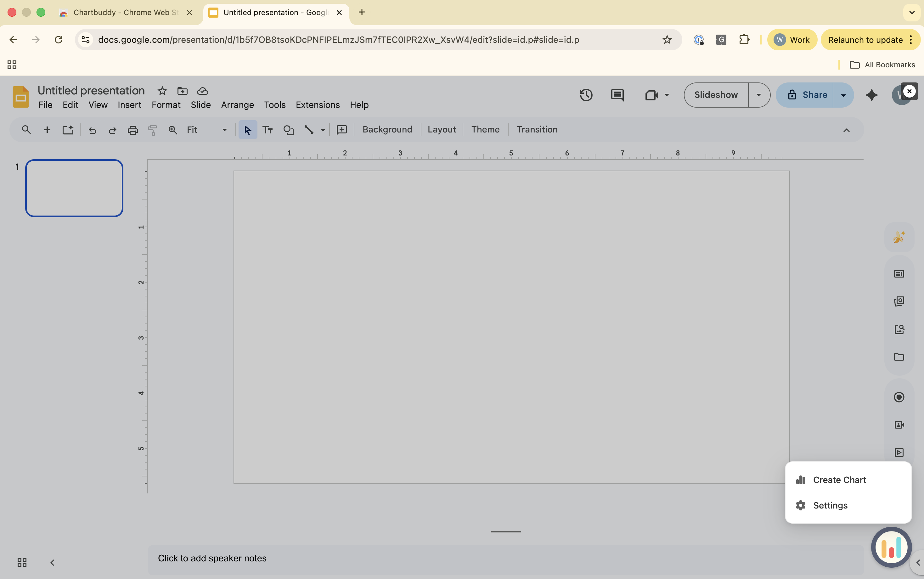Open the Theme picker
This screenshot has width=924, height=579.
(x=485, y=129)
